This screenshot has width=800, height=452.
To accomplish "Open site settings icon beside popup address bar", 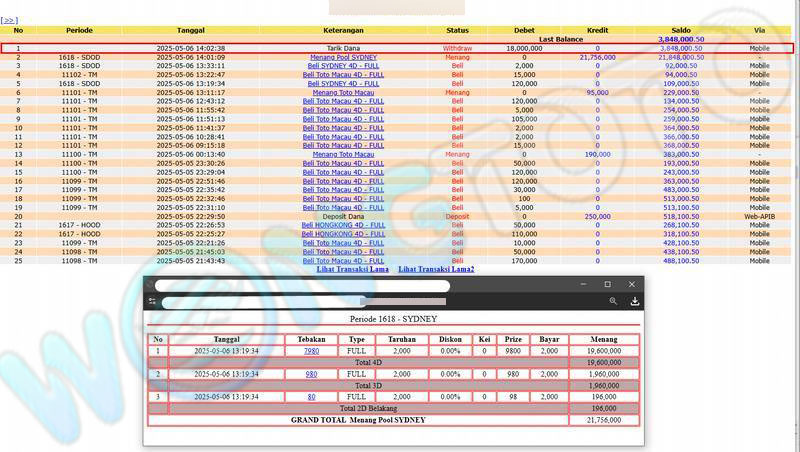I will [x=152, y=300].
